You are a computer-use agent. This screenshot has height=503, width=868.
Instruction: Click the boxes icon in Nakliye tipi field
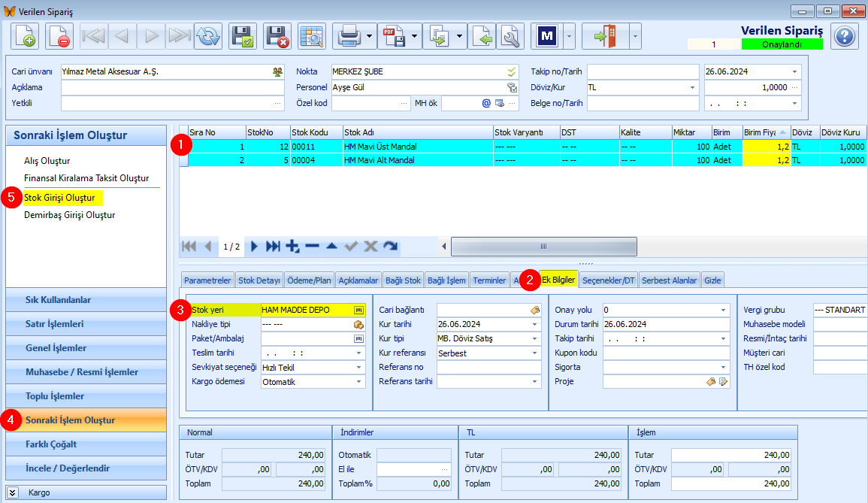(358, 325)
